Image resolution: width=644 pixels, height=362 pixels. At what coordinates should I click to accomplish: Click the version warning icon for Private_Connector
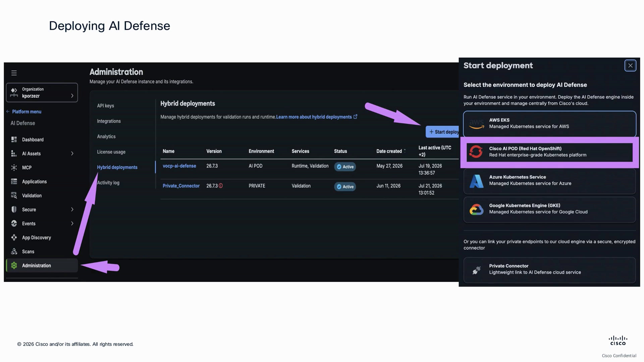221,186
